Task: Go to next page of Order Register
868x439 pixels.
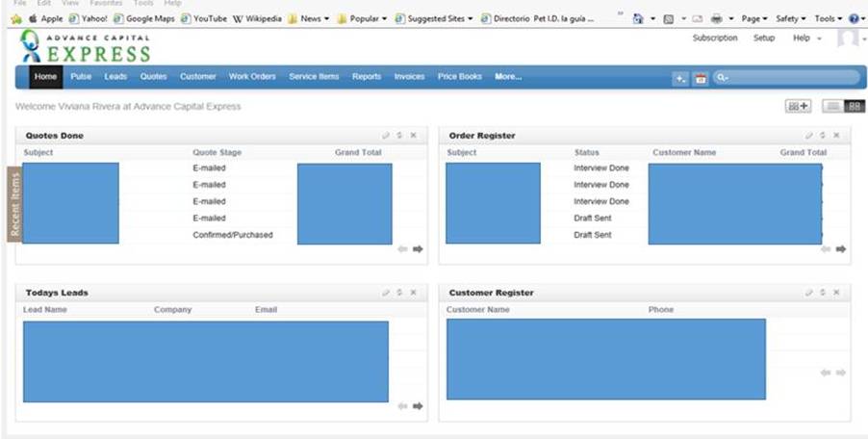Action: 841,249
